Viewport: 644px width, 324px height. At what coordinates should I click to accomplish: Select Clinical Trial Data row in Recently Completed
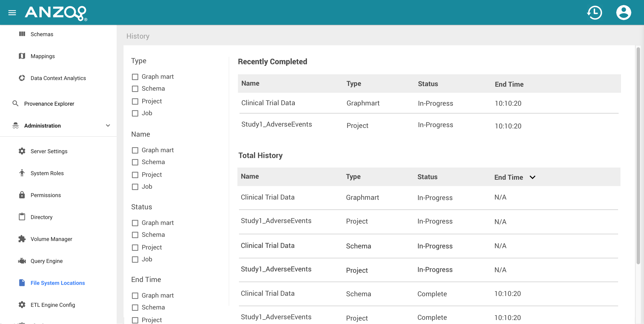pos(268,103)
